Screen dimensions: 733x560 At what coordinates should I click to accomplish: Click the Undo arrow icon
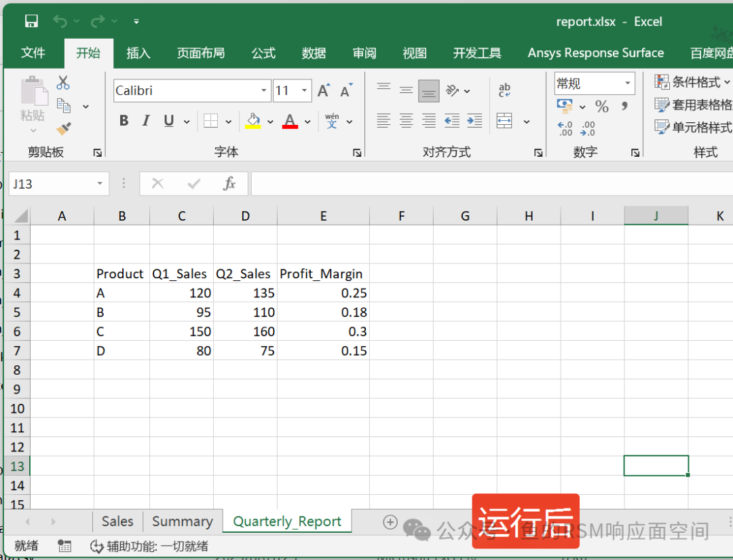[60, 21]
